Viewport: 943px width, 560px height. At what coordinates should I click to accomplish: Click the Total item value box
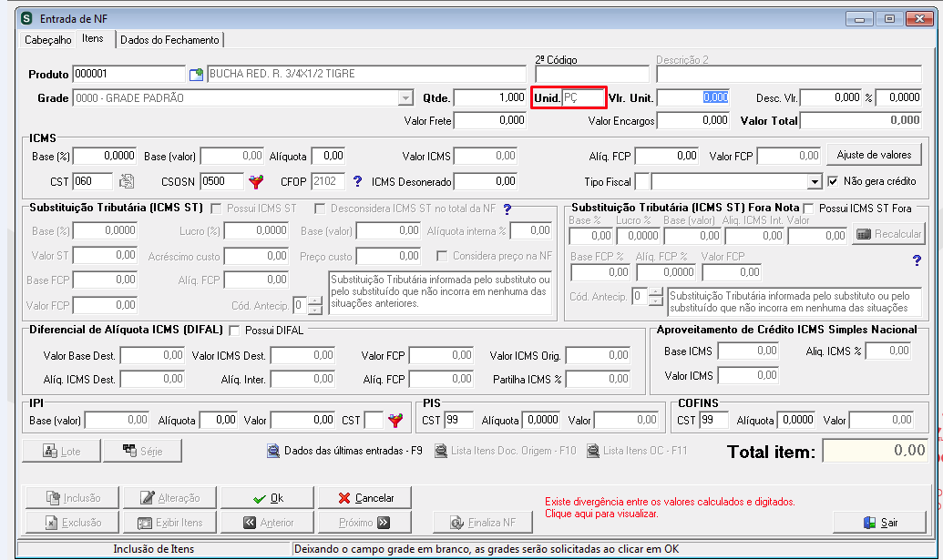coord(875,451)
